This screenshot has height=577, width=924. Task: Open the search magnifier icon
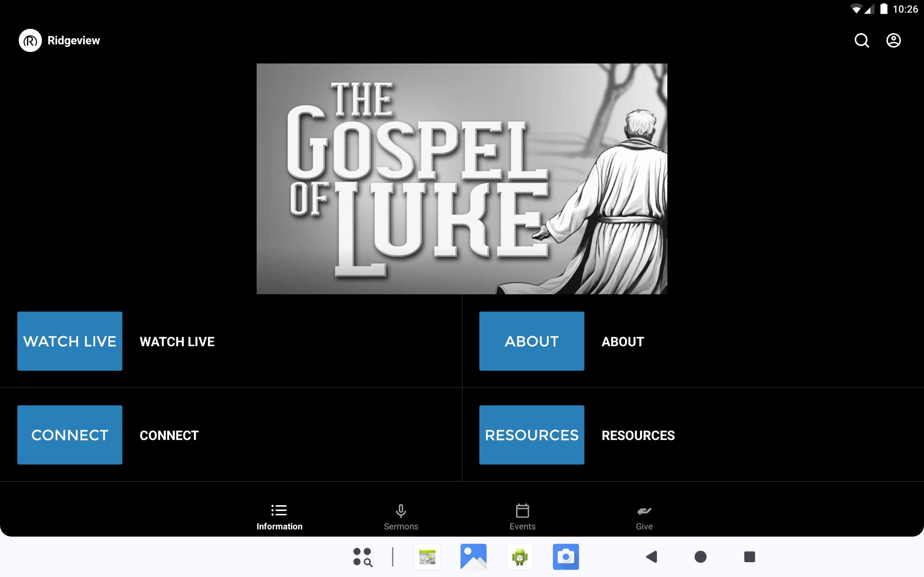(x=862, y=40)
